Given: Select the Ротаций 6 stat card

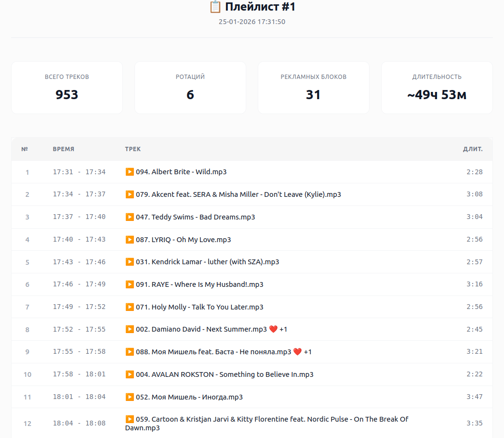Looking at the screenshot, I should [x=190, y=88].
